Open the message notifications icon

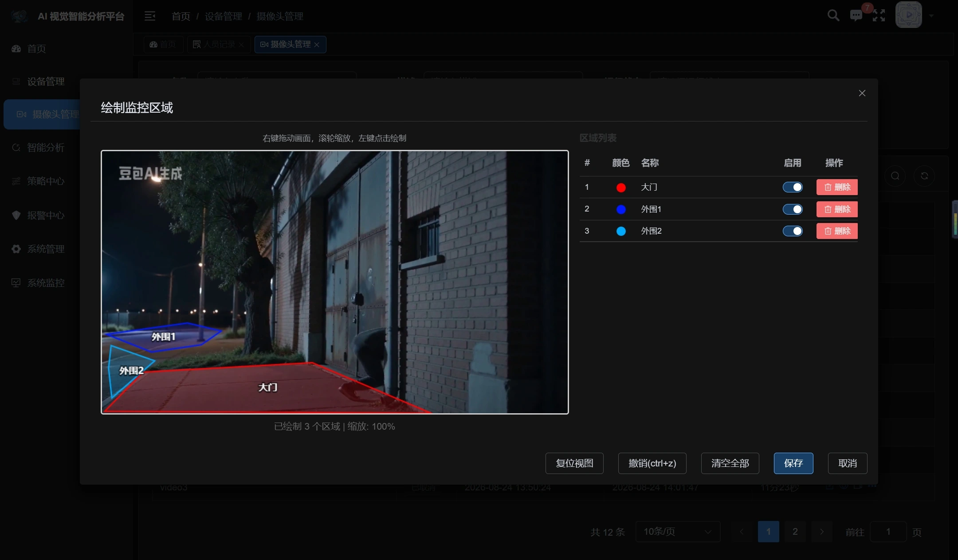click(856, 16)
